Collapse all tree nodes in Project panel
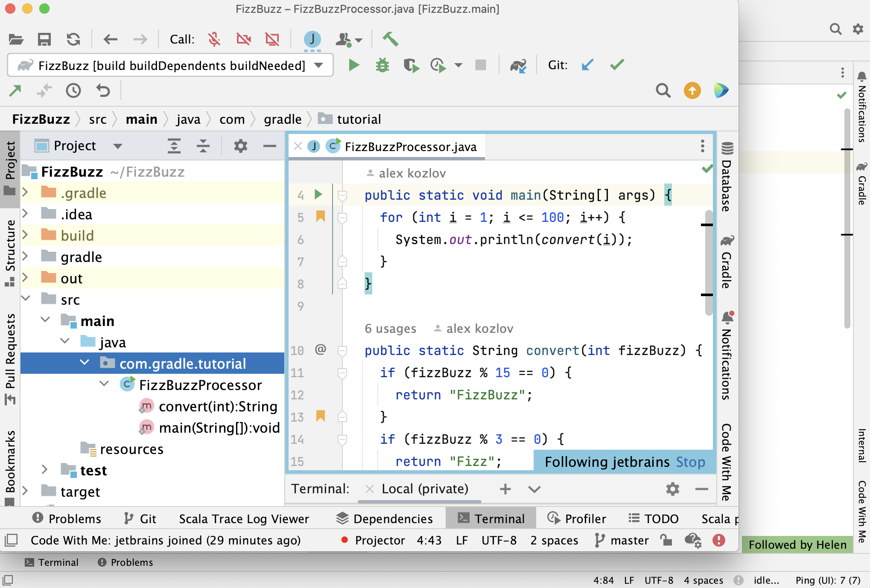The image size is (870, 588). [203, 146]
